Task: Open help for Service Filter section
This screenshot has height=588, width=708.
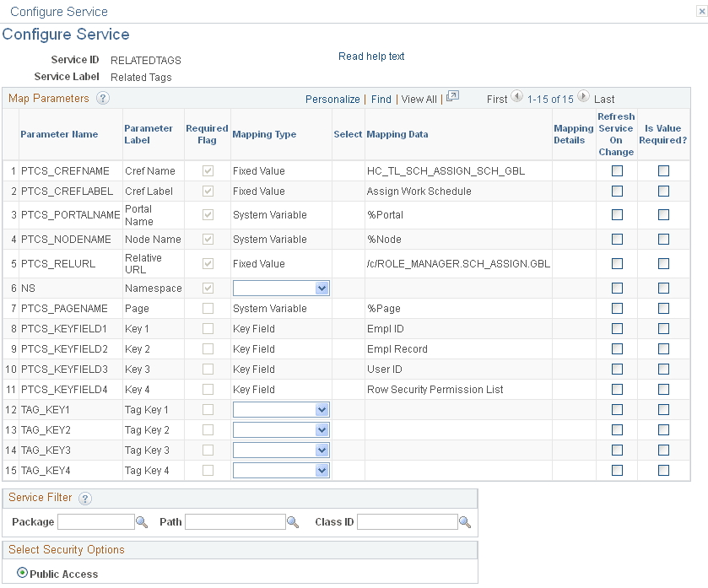Action: tap(84, 498)
